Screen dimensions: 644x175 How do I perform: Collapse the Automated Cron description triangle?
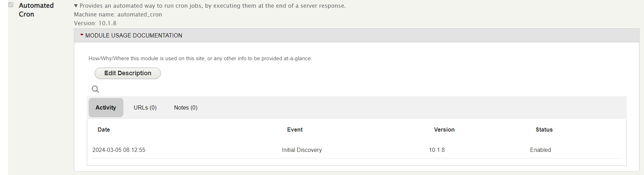(x=76, y=6)
